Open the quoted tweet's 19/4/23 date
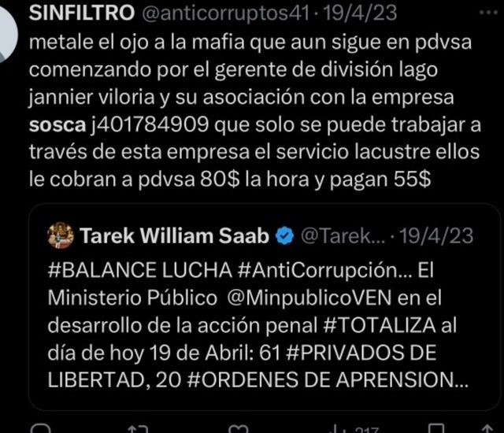The image size is (504, 433). [436, 236]
